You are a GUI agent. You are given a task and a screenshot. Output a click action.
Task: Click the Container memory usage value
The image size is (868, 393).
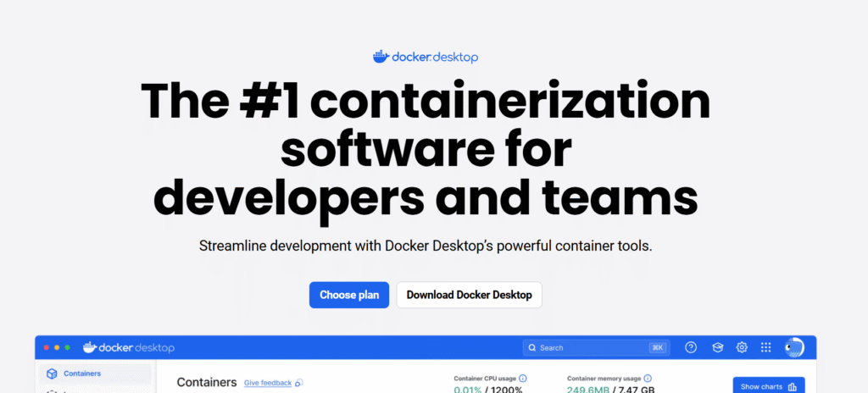tap(609, 390)
